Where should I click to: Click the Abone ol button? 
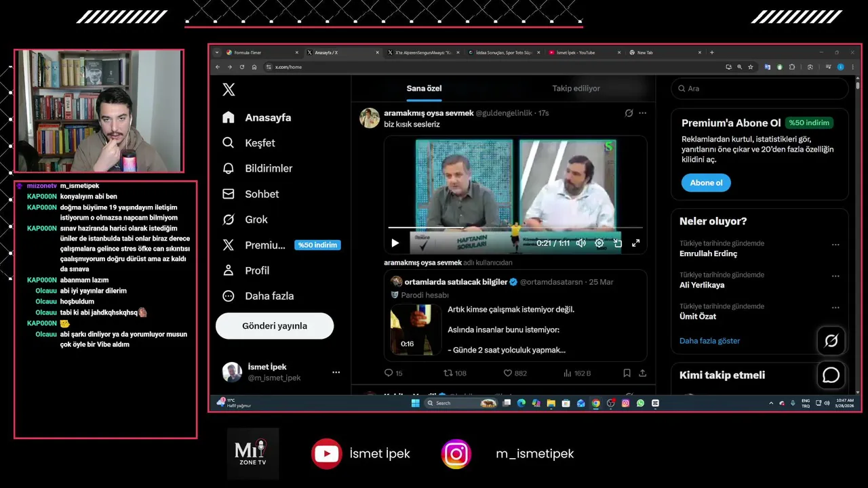706,182
